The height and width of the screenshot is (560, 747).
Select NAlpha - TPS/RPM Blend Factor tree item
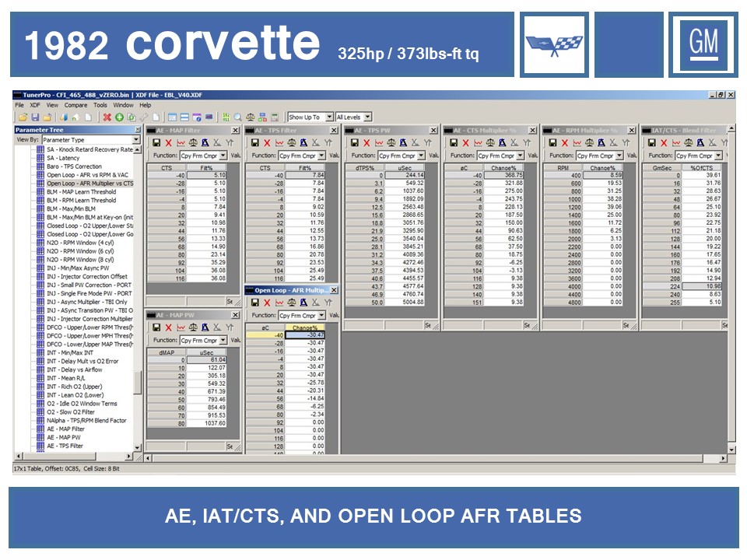[86, 421]
